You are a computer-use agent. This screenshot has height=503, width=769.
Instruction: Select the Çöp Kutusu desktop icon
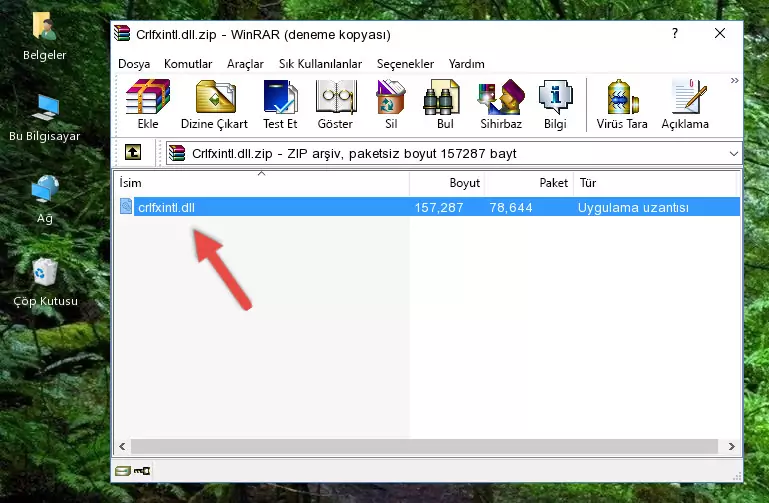(x=45, y=282)
